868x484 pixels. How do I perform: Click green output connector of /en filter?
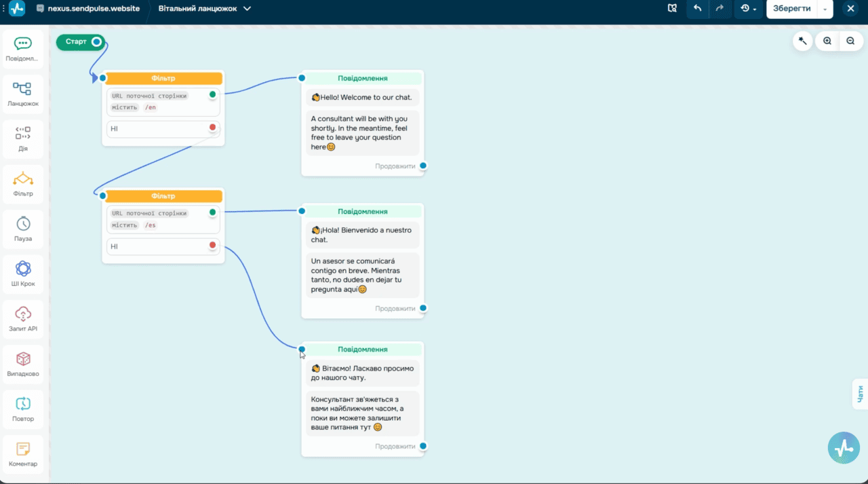pyautogui.click(x=213, y=94)
